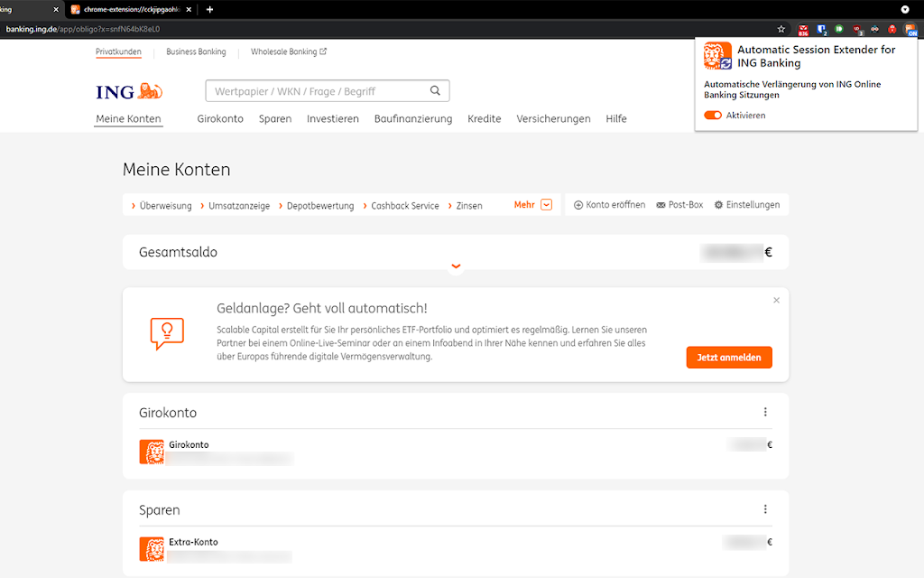Image resolution: width=924 pixels, height=578 pixels.
Task: Open the Post-Box mailbox
Action: pyautogui.click(x=679, y=205)
